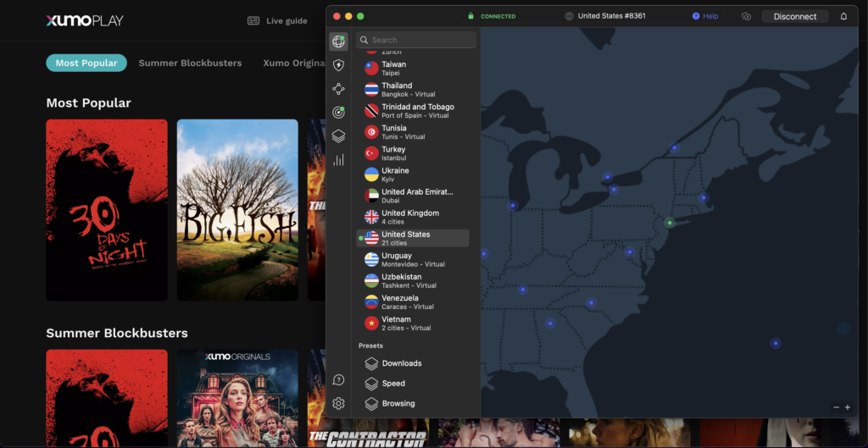Open the Xumo Originals poster in Summer Blockbusters
Screen dimensions: 868x448
click(x=237, y=398)
